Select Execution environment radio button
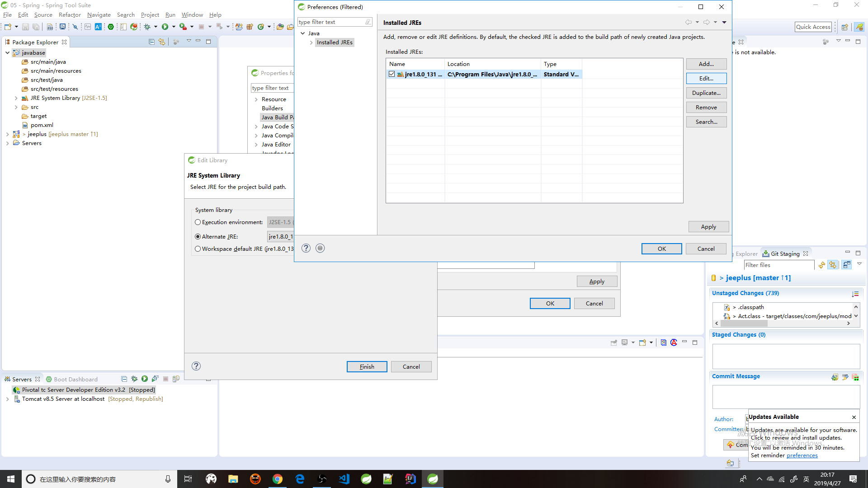This screenshot has width=868, height=488. click(197, 222)
